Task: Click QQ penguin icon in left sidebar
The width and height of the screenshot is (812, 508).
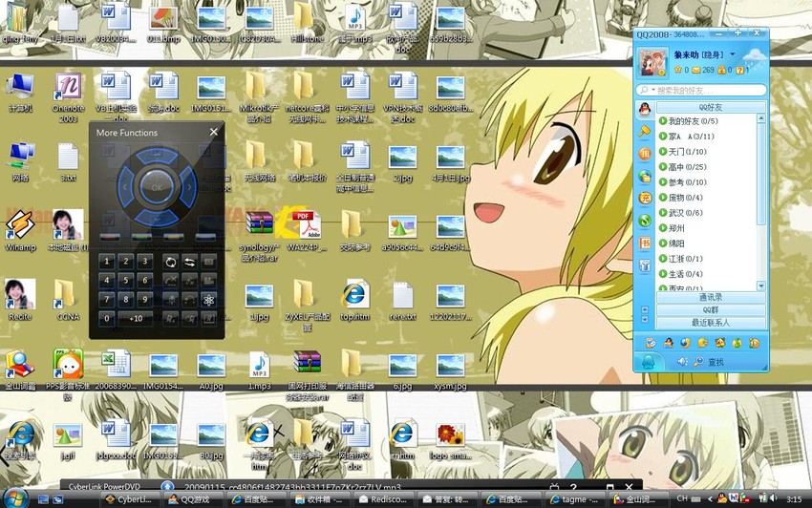Action: coord(645,109)
